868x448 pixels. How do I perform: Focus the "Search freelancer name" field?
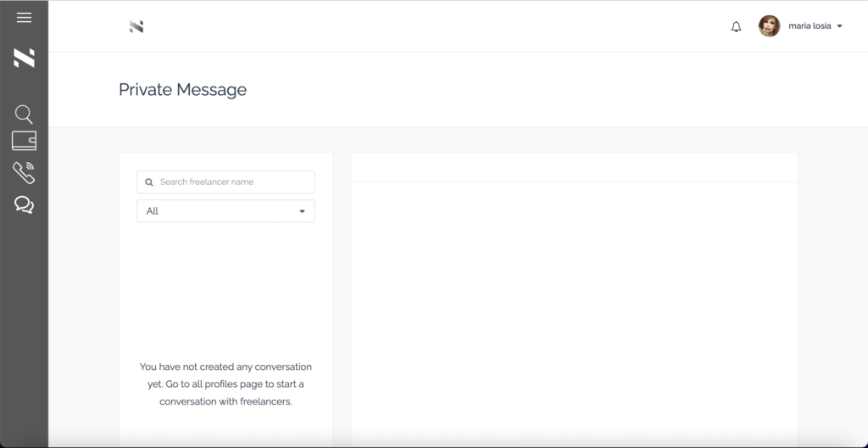tap(233, 182)
